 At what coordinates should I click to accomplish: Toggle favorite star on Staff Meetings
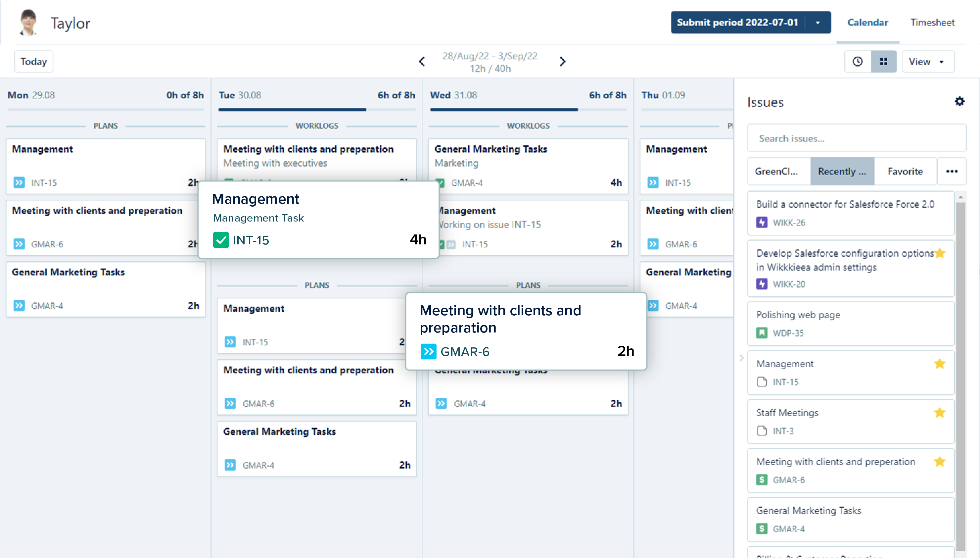click(939, 412)
